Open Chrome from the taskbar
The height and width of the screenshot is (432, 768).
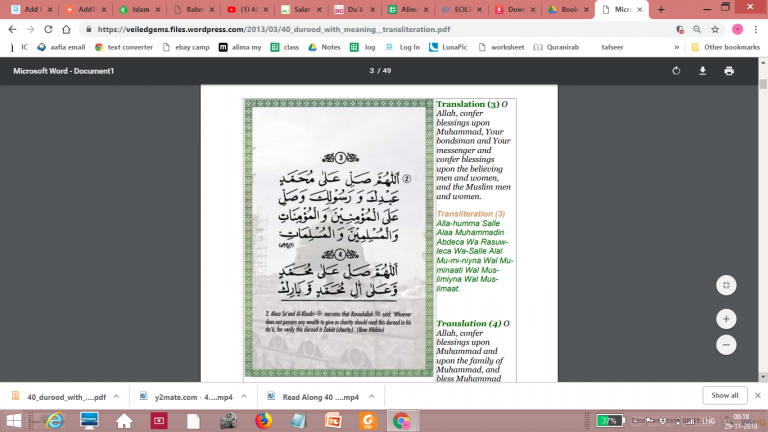tap(401, 421)
